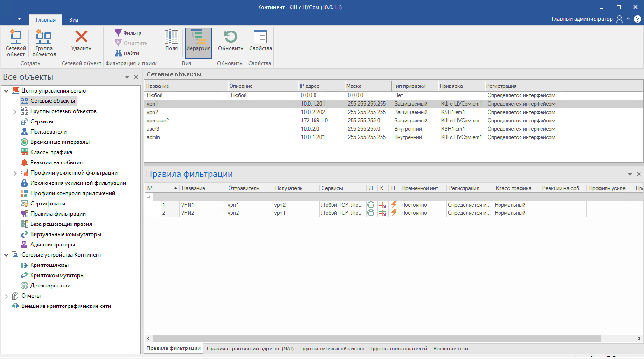
Task: Open Правила трансляции адресов (NAT) tab
Action: 250,349
